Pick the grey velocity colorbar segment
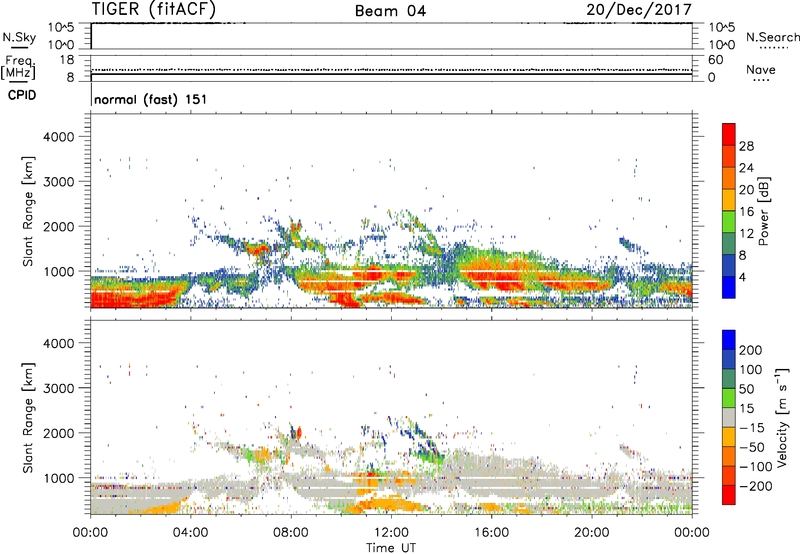 pos(729,418)
